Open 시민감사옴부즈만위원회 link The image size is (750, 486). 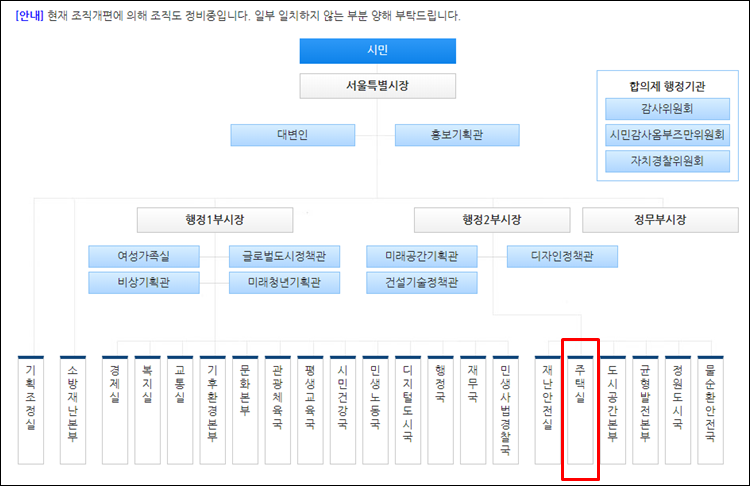667,135
